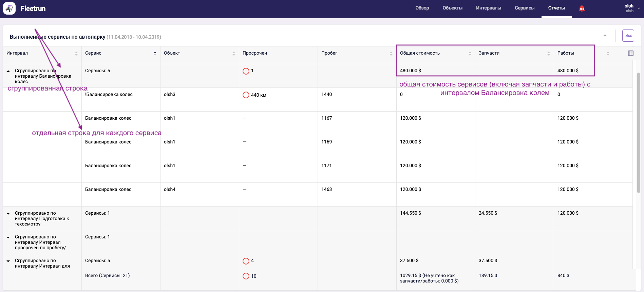Collapse the report panel with top arrow
Viewport: 644px width, 292px height.
605,35
